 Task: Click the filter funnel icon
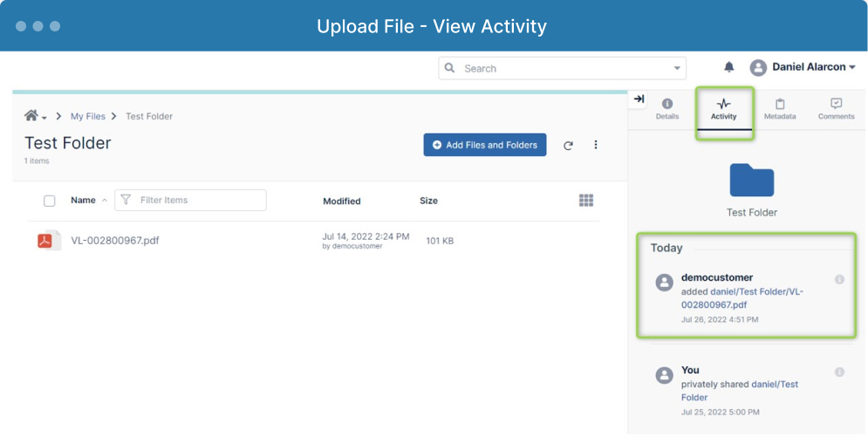(x=126, y=200)
